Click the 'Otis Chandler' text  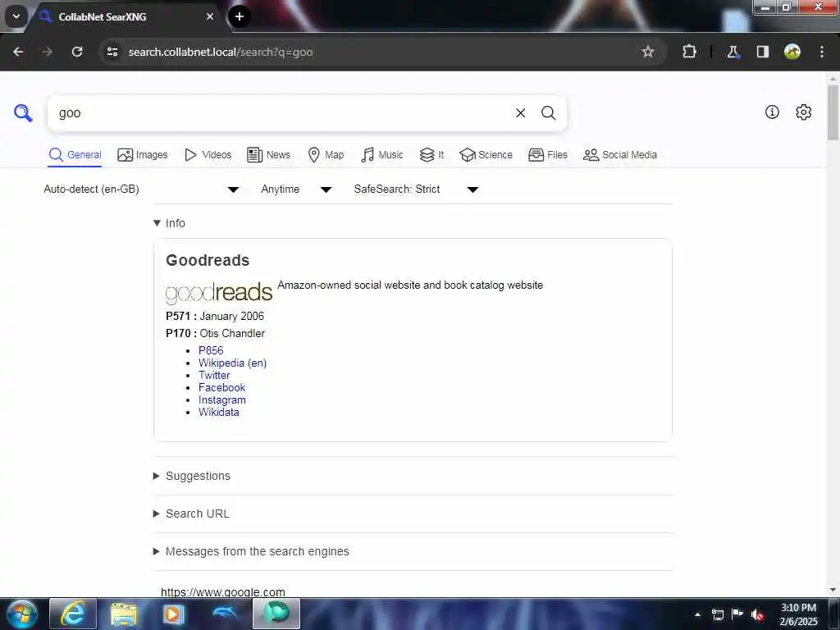coord(232,333)
